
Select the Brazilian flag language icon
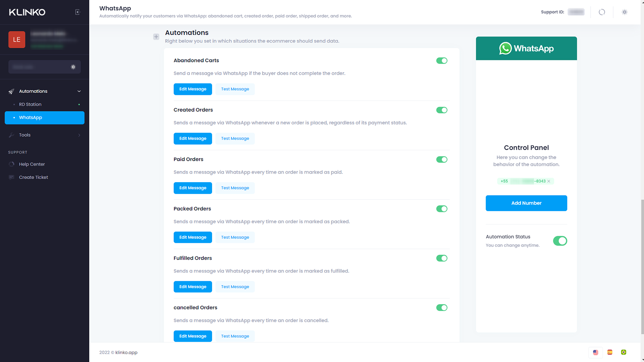pyautogui.click(x=623, y=352)
